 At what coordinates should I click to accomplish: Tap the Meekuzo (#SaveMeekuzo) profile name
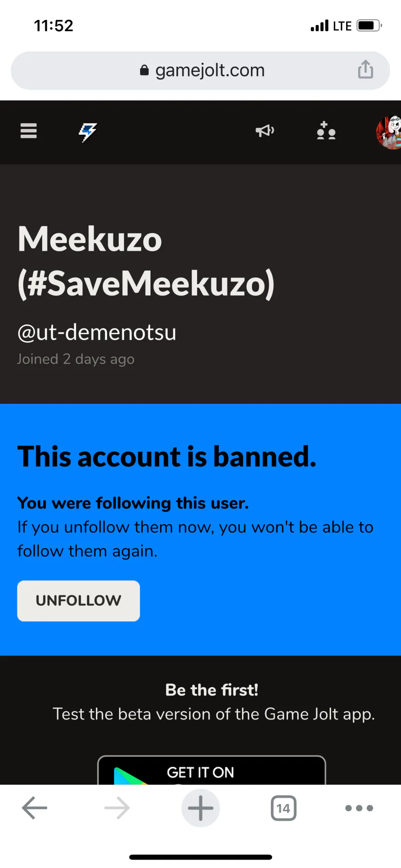click(146, 261)
